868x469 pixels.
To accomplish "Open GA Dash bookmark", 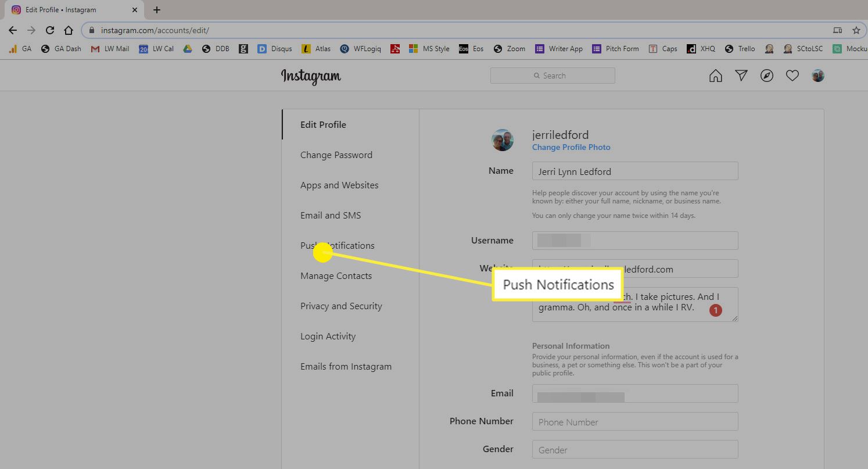I will [x=61, y=49].
